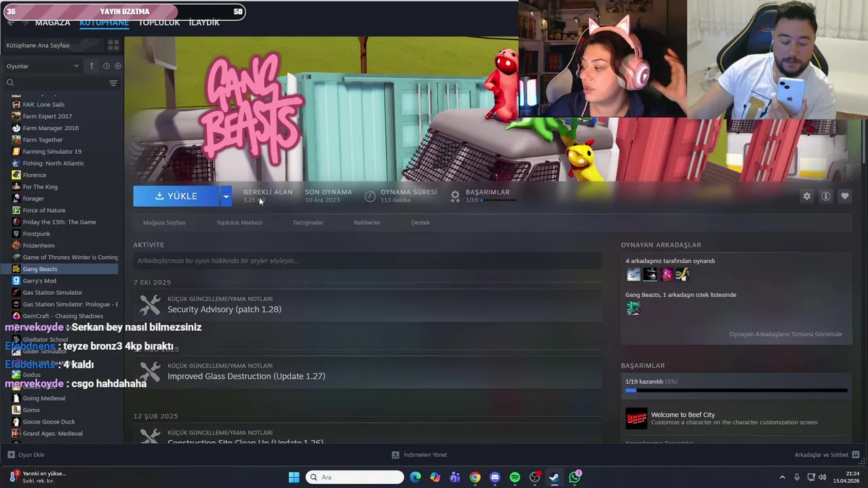
Task: Show hidden system tray icons
Action: coord(782,477)
